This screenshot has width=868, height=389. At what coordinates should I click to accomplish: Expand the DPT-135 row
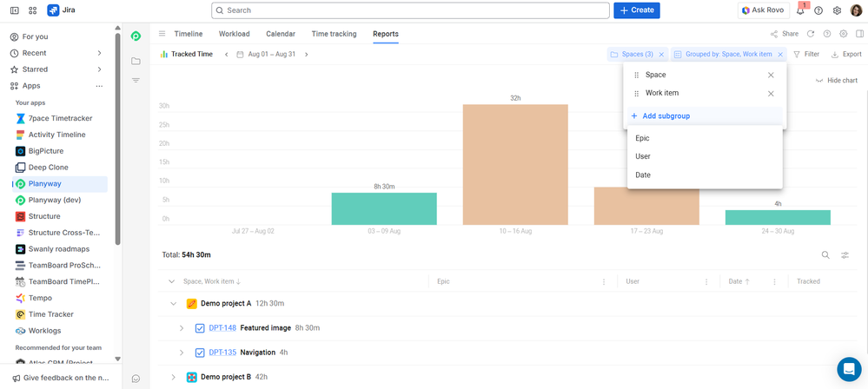tap(181, 353)
